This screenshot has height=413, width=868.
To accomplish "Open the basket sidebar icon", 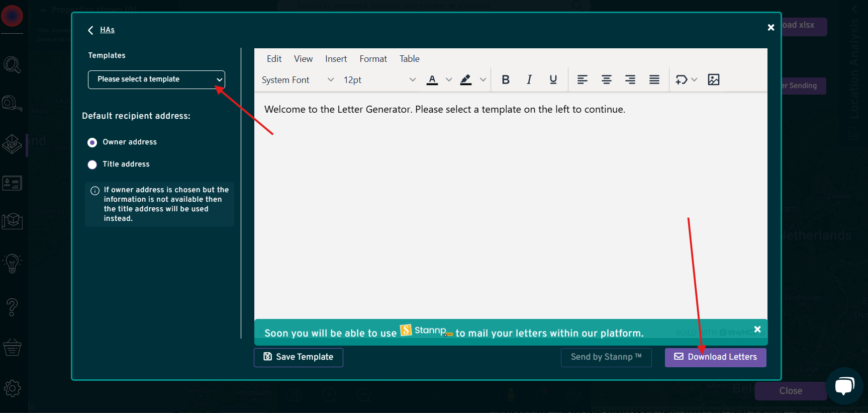I will (x=12, y=347).
